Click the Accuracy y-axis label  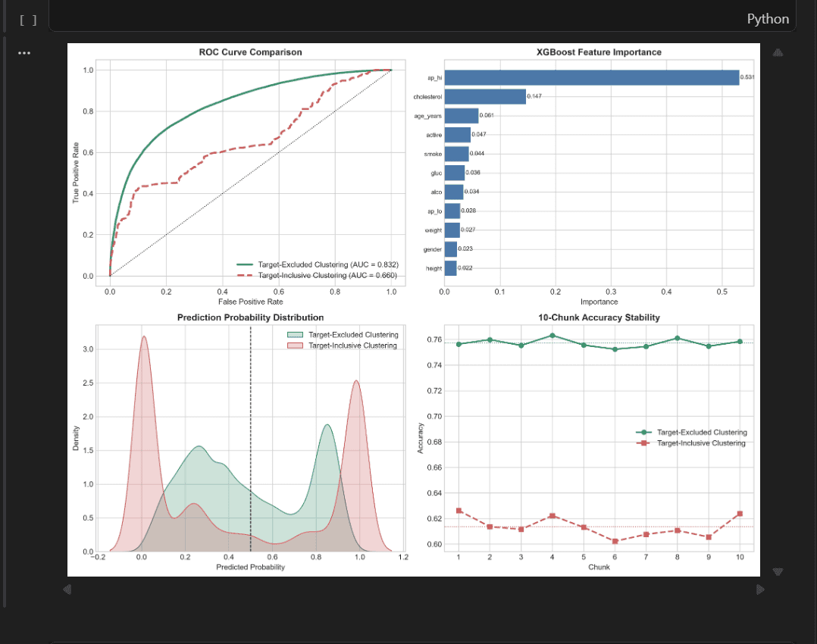420,438
